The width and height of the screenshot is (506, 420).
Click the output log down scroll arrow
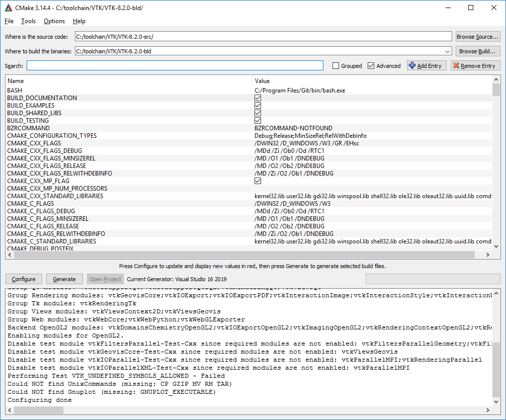496,401
